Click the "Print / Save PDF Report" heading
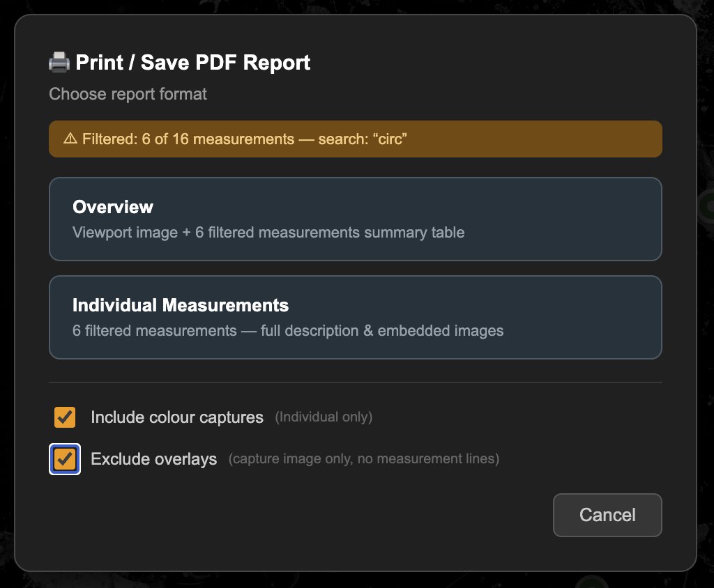Viewport: 714px width, 588px height. (192, 62)
